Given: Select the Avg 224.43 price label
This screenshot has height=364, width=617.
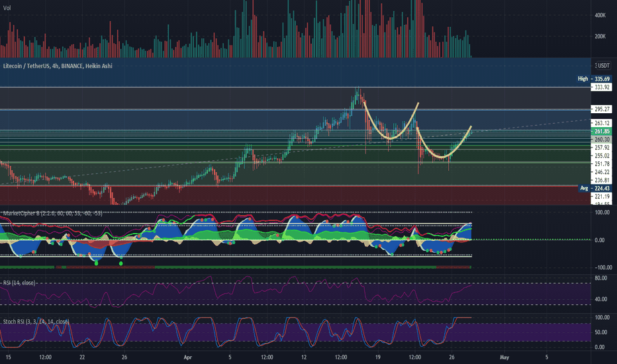Looking at the screenshot, I should click(595, 188).
